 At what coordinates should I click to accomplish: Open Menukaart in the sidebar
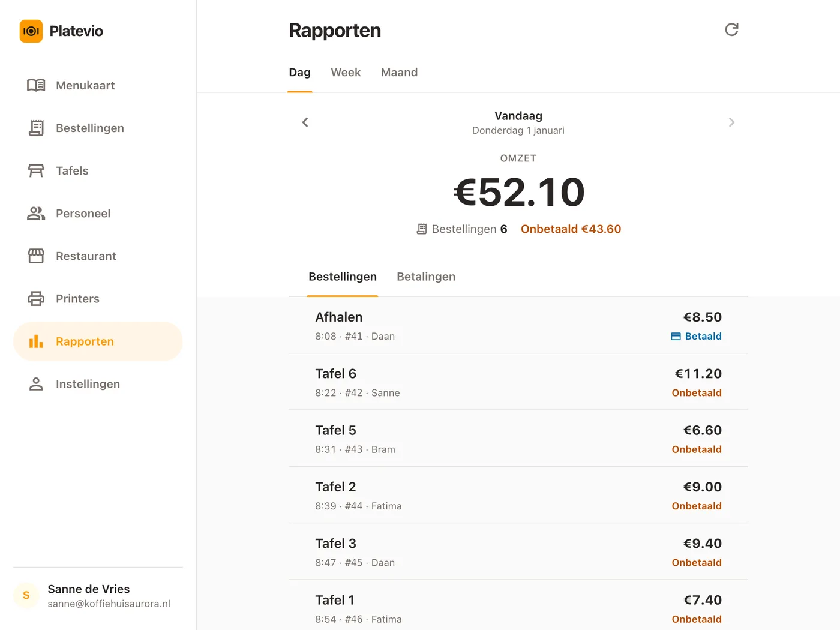[x=98, y=85]
